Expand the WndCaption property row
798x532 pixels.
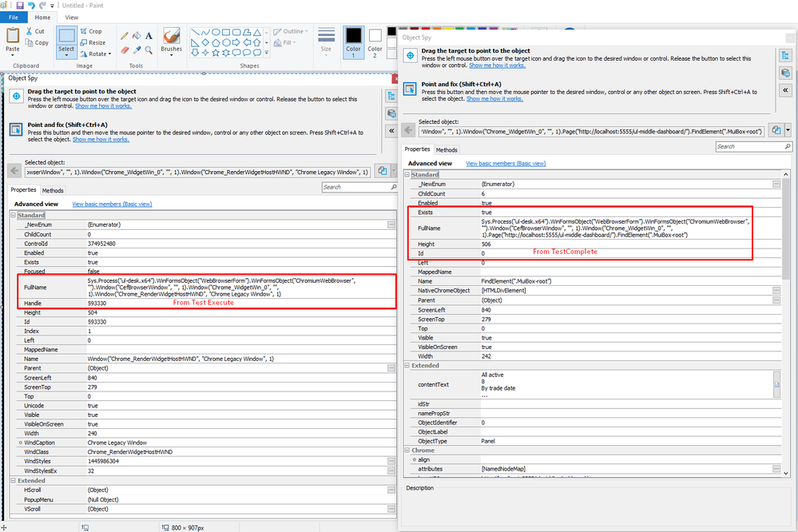(x=19, y=443)
